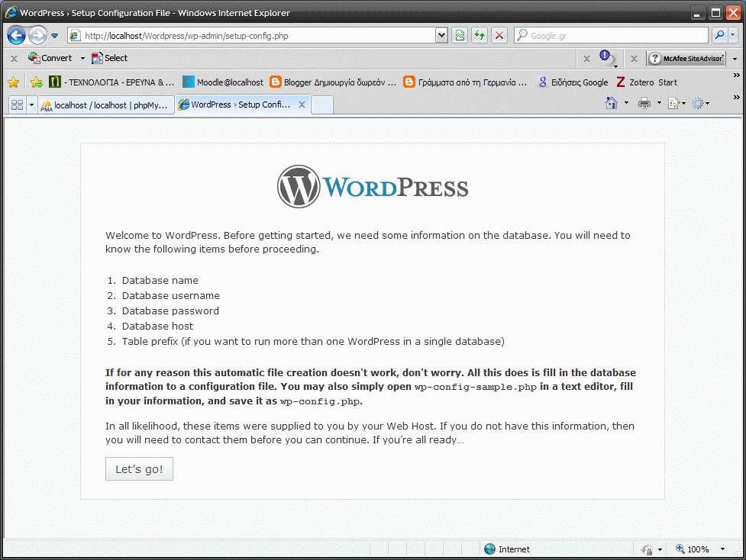Click the green Refresh arrows icon
746x560 pixels.
pos(480,36)
